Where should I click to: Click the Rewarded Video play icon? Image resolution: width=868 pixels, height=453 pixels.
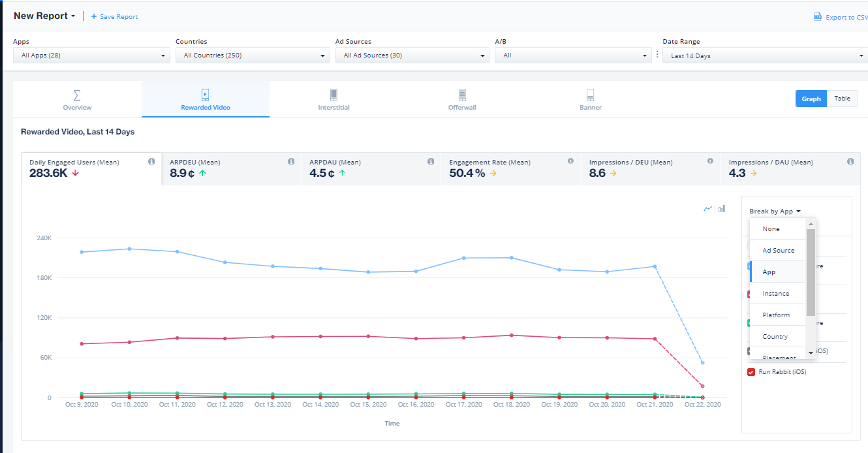[x=205, y=93]
